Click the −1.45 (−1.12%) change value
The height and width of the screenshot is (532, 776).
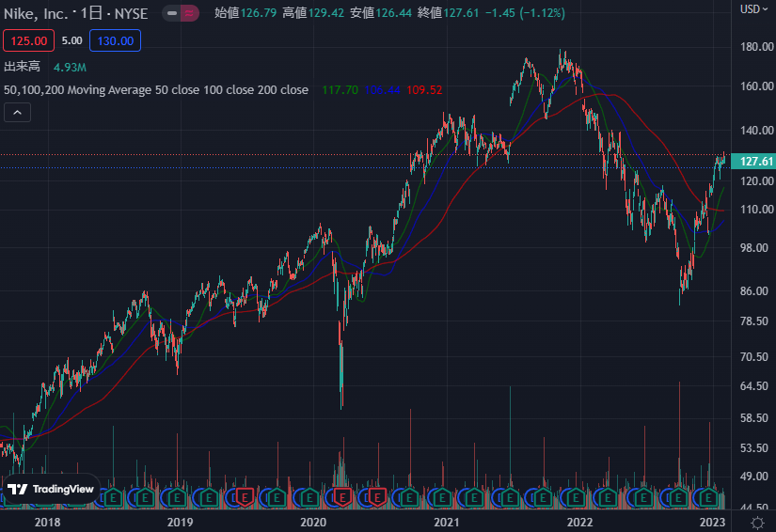(x=525, y=13)
